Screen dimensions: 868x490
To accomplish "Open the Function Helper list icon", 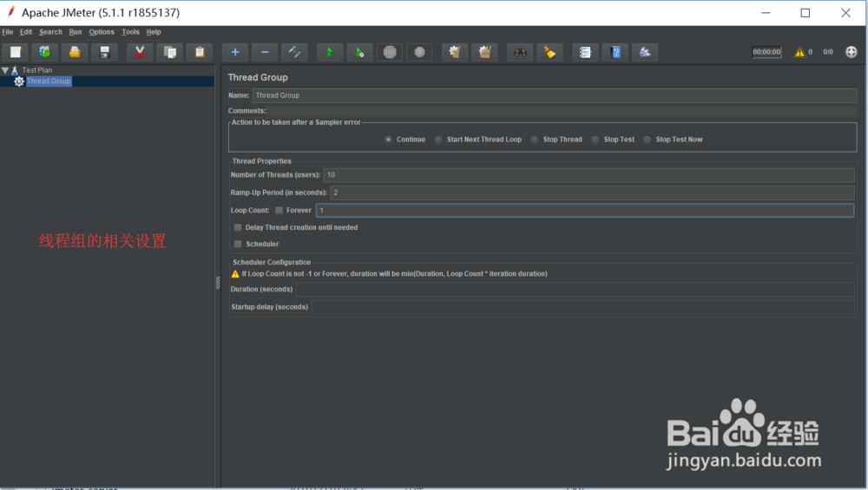I will click(x=585, y=52).
